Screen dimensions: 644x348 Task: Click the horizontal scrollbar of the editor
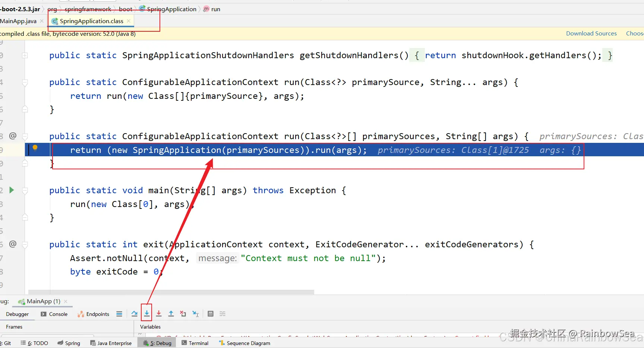coord(171,292)
